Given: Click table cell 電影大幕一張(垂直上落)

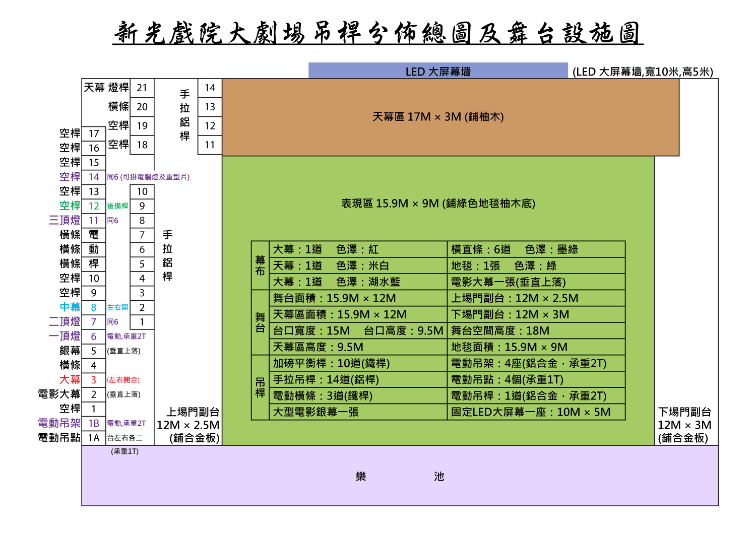Looking at the screenshot, I should [x=536, y=282].
